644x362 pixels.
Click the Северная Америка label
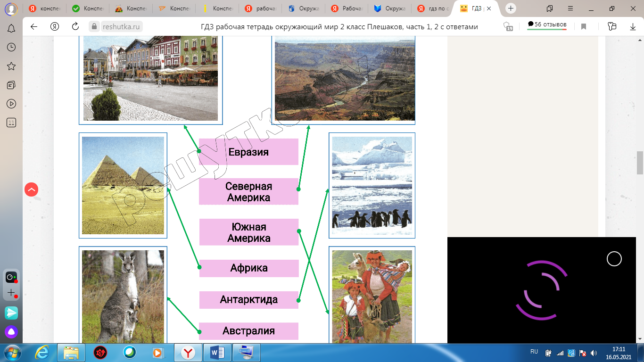[x=248, y=191]
